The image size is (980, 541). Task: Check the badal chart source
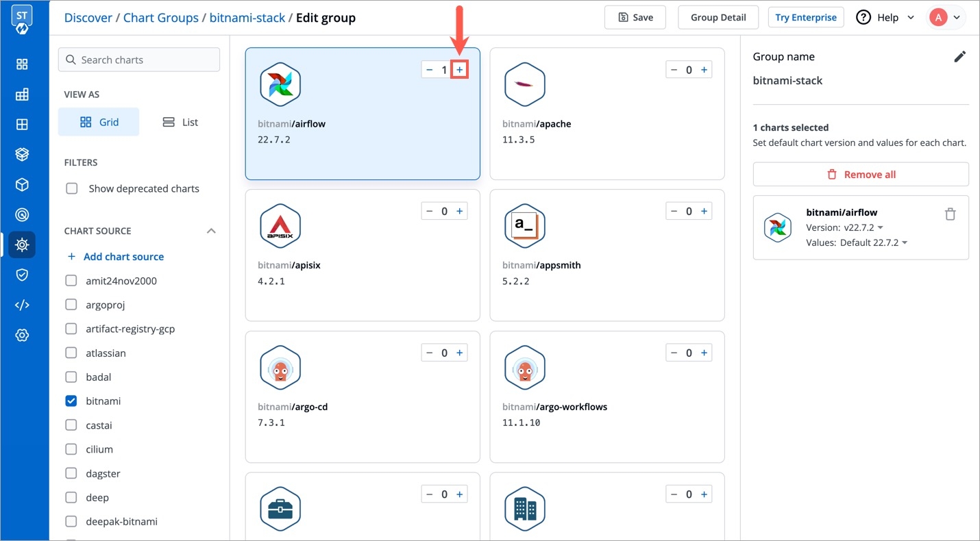[x=71, y=377]
